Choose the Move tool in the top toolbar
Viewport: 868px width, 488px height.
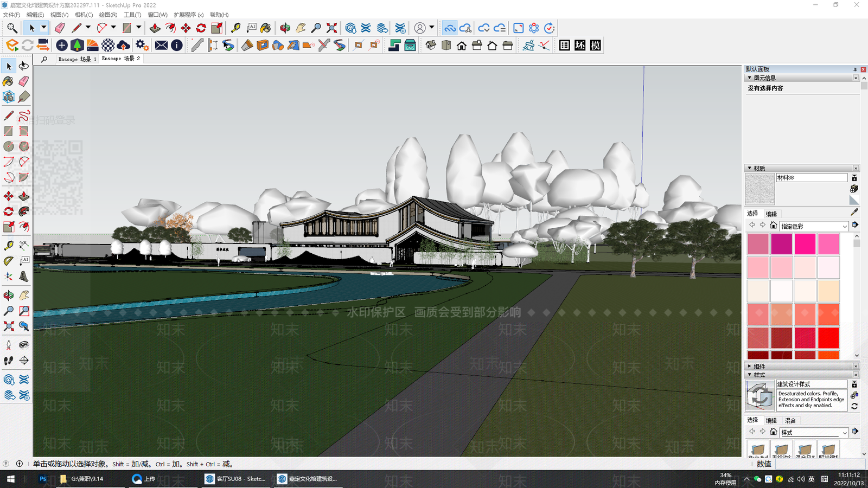click(x=186, y=28)
